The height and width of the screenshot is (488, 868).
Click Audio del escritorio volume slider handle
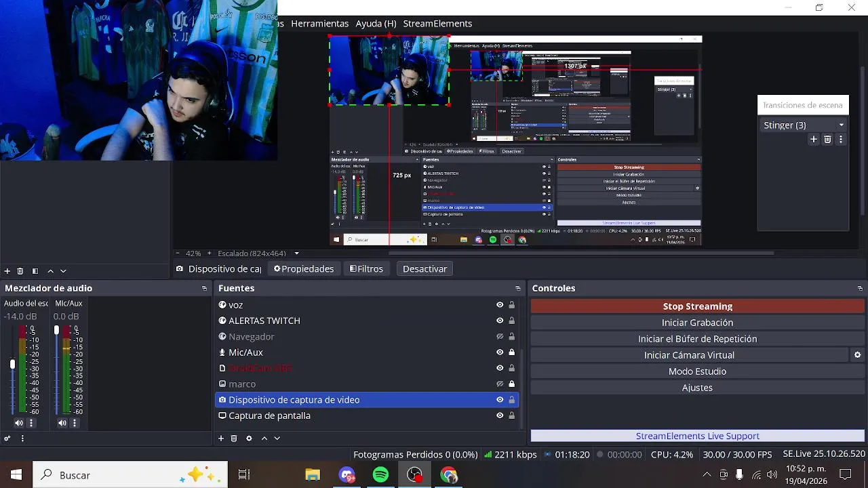pyautogui.click(x=12, y=365)
